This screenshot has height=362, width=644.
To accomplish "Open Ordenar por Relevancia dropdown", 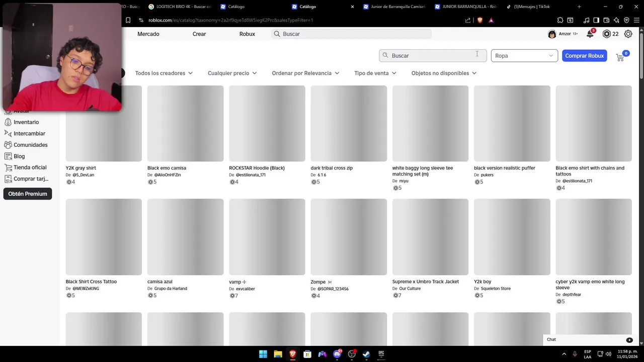I will (305, 73).
